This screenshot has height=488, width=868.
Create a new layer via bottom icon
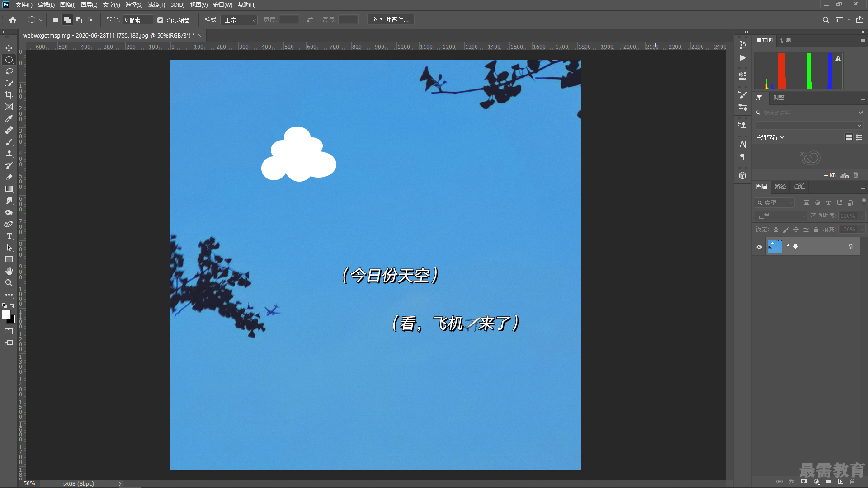(x=841, y=482)
